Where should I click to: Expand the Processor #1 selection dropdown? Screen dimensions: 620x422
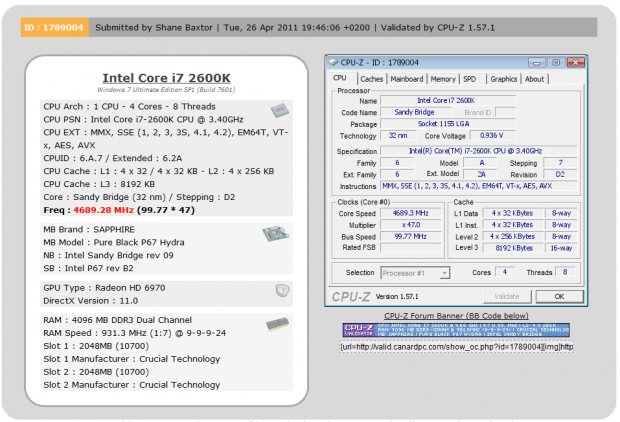click(444, 273)
